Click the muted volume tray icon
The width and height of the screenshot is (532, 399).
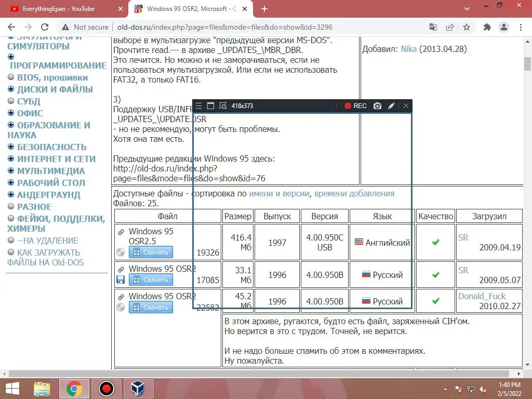coord(483,389)
